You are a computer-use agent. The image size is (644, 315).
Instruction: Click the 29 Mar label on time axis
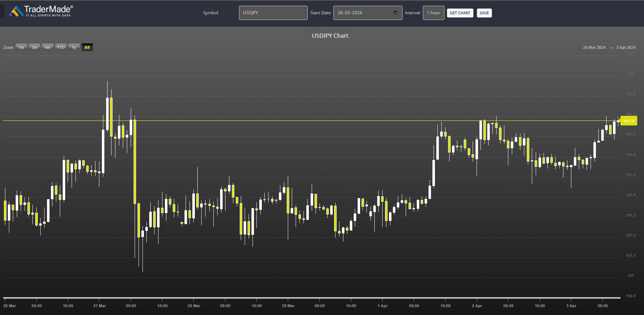pyautogui.click(x=288, y=306)
